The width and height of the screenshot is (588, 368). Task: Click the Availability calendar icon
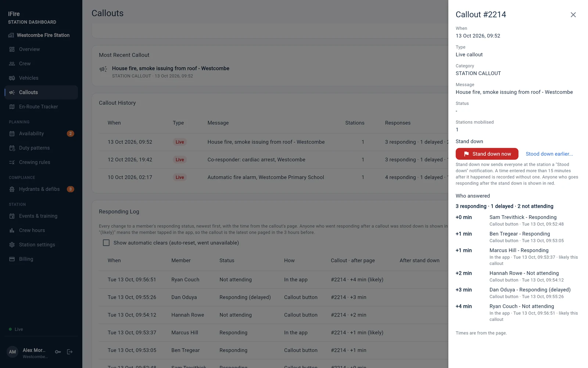(12, 134)
